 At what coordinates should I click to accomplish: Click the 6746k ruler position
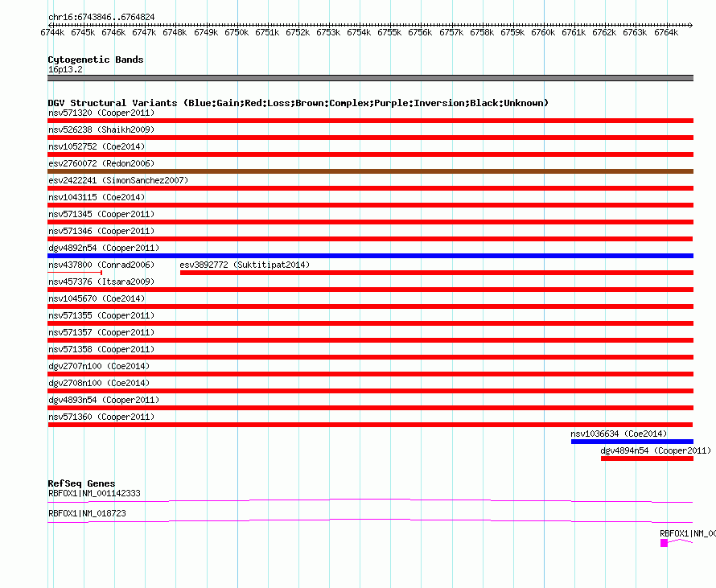[113, 32]
